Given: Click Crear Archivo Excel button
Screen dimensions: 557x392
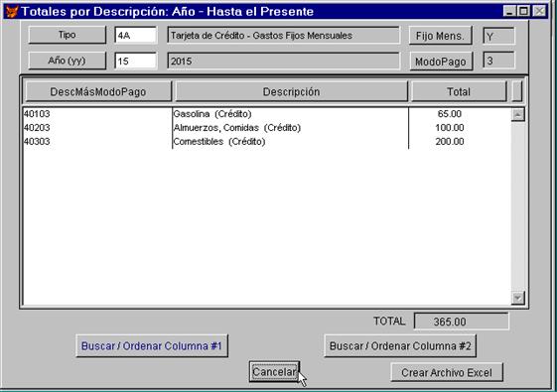Looking at the screenshot, I should point(447,372).
